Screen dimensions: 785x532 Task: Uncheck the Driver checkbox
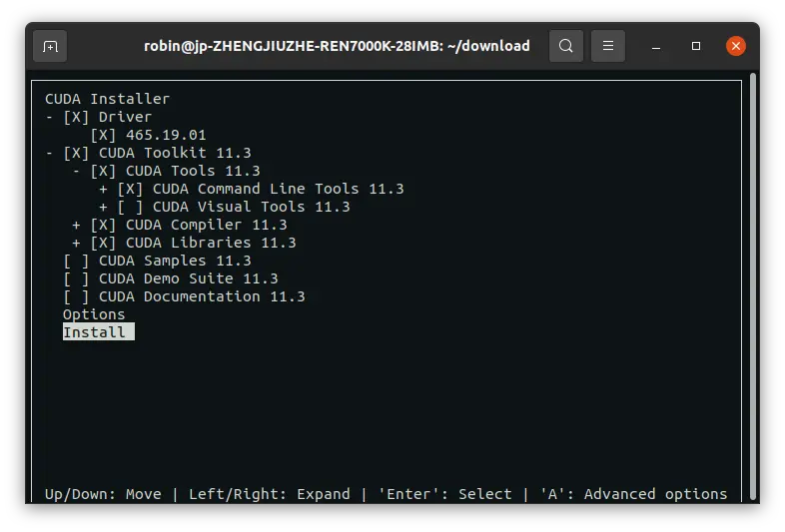pos(76,117)
